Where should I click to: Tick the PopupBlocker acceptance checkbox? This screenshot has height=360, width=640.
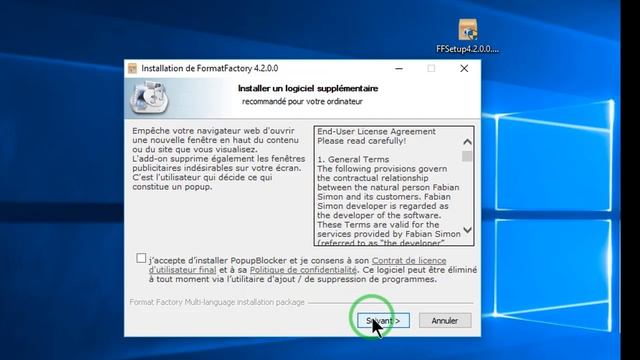pyautogui.click(x=141, y=258)
